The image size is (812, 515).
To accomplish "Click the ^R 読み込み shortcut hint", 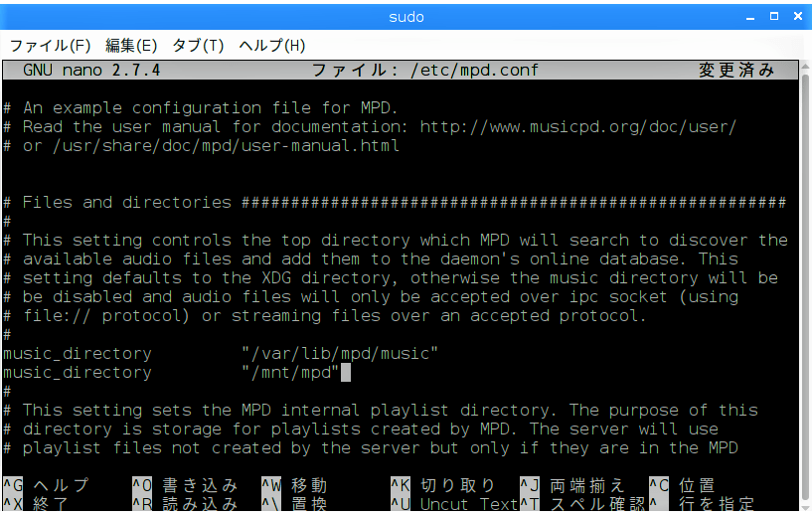I will pyautogui.click(x=185, y=504).
